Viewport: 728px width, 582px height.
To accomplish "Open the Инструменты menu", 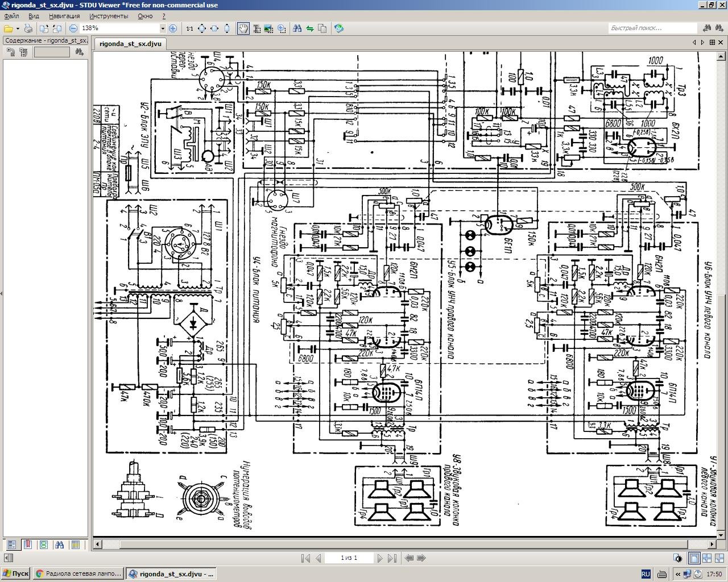I will pos(109,16).
